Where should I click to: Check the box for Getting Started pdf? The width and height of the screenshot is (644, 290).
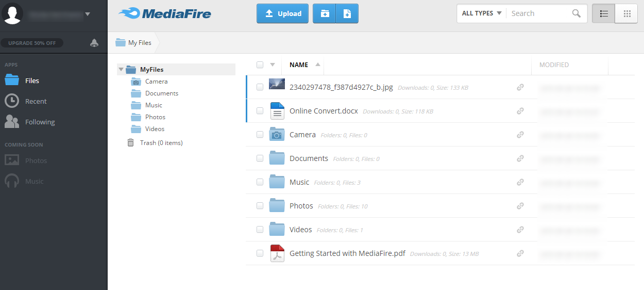pos(260,253)
